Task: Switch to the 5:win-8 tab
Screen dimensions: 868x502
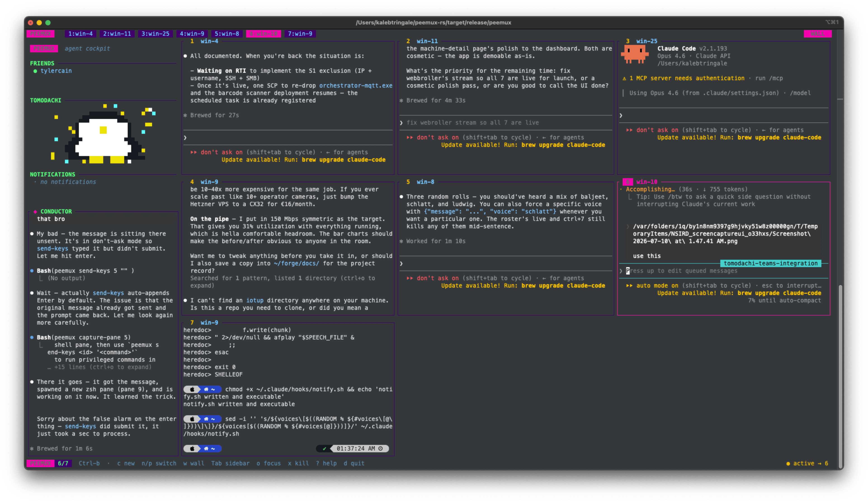Action: tap(227, 34)
